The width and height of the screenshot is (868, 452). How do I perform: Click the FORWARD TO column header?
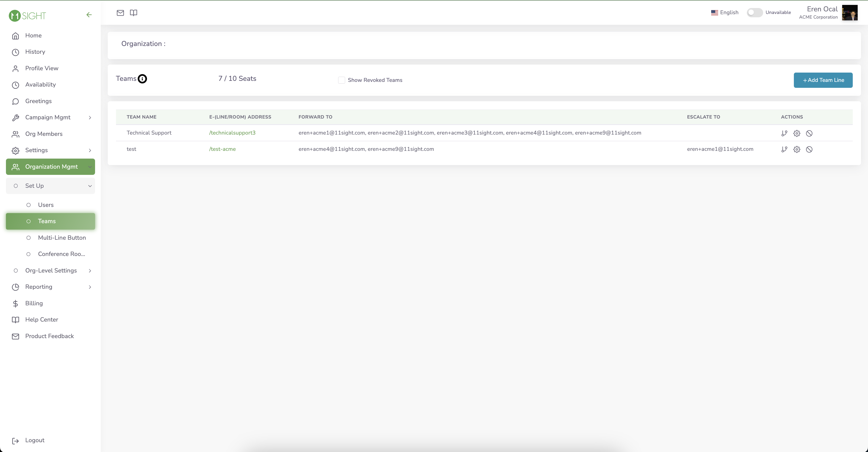[315, 117]
